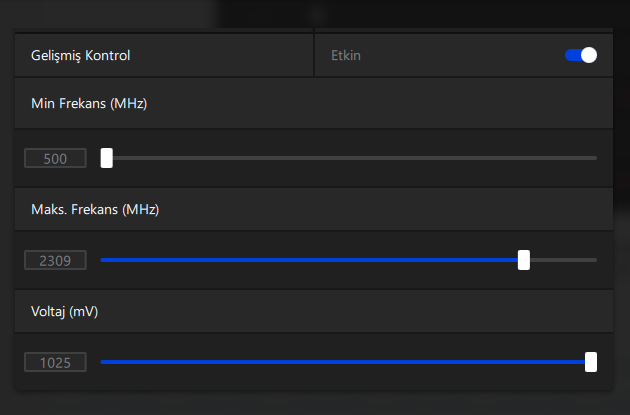This screenshot has width=630, height=415.
Task: Click the Etkin label beside the toggle
Action: coord(346,56)
